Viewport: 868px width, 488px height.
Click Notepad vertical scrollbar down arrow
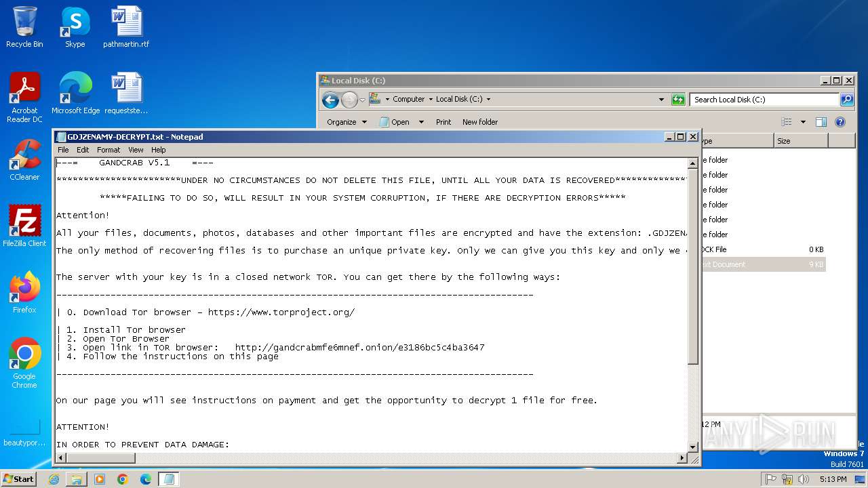point(693,447)
